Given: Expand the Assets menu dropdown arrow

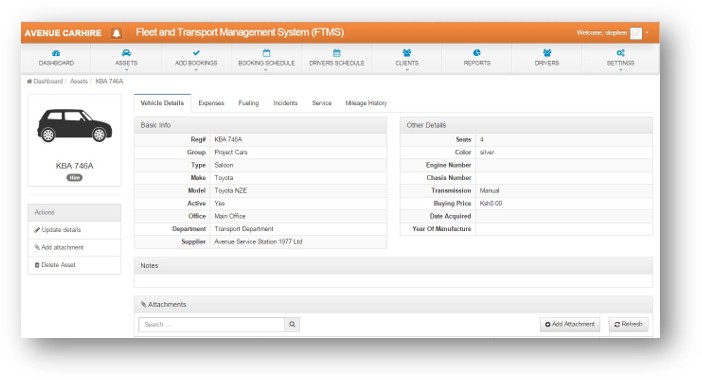Looking at the screenshot, I should coord(126,70).
